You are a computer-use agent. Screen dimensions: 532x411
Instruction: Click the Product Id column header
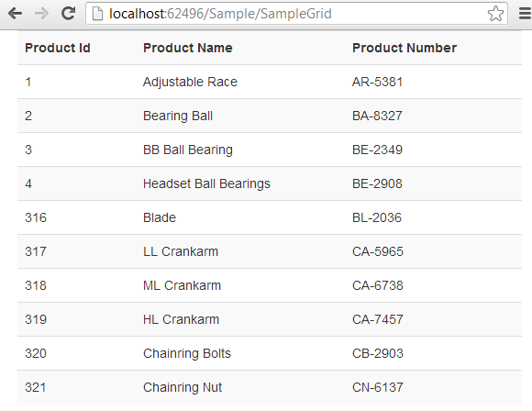pyautogui.click(x=58, y=48)
